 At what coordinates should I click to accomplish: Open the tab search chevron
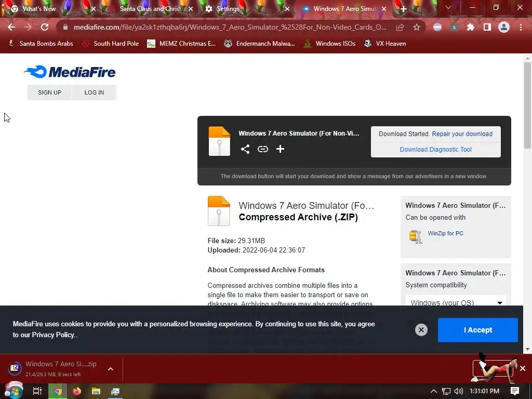pyautogui.click(x=448, y=7)
